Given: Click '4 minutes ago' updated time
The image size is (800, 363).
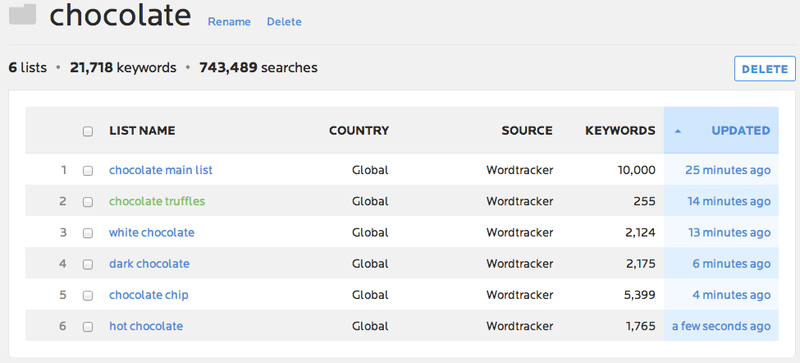Looking at the screenshot, I should (x=732, y=295).
